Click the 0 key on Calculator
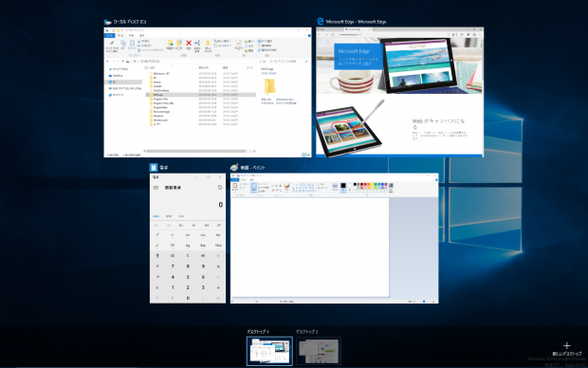 (x=188, y=298)
